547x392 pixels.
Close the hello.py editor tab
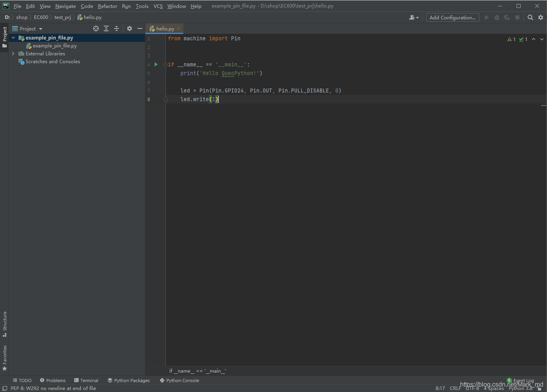(x=179, y=28)
